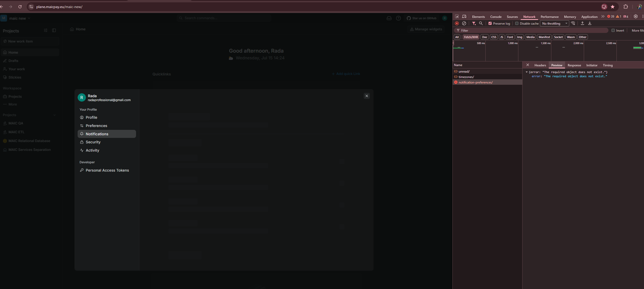Viewport: 644px width, 289px height.
Task: Open More filters in network panel
Action: tap(638, 30)
